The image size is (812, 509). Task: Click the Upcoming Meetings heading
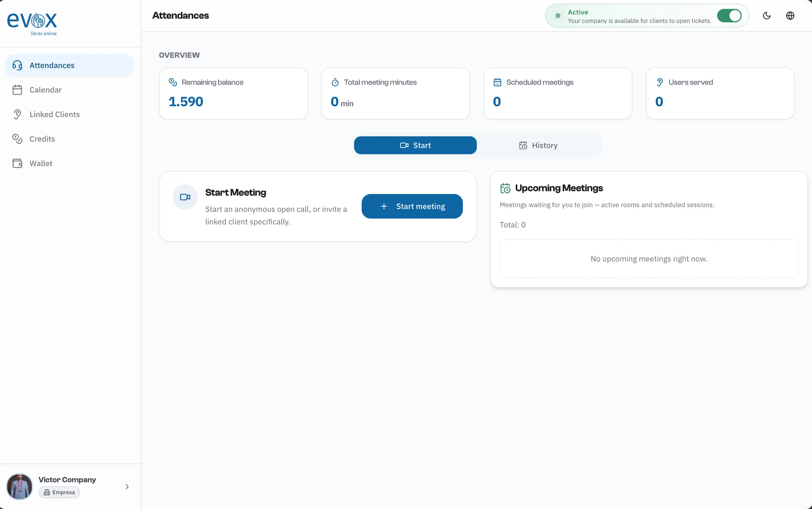coord(559,188)
